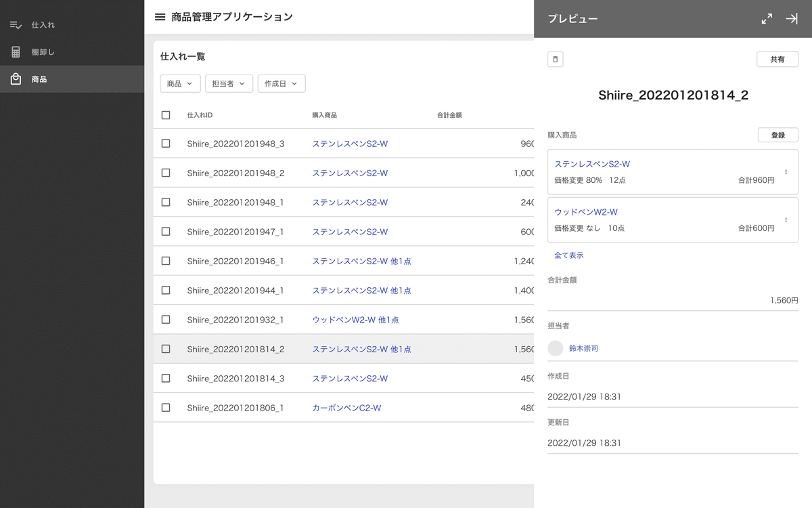Click 合計960円 in the first product card

[x=756, y=180]
